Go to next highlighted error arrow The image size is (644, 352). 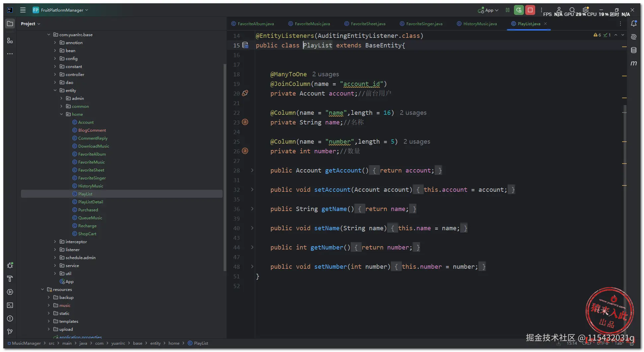tap(623, 35)
